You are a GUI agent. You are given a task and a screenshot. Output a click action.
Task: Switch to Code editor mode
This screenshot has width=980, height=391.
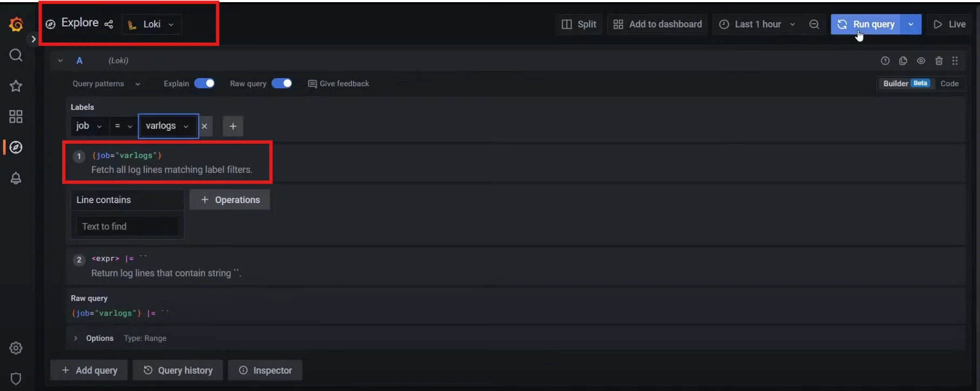pos(949,83)
